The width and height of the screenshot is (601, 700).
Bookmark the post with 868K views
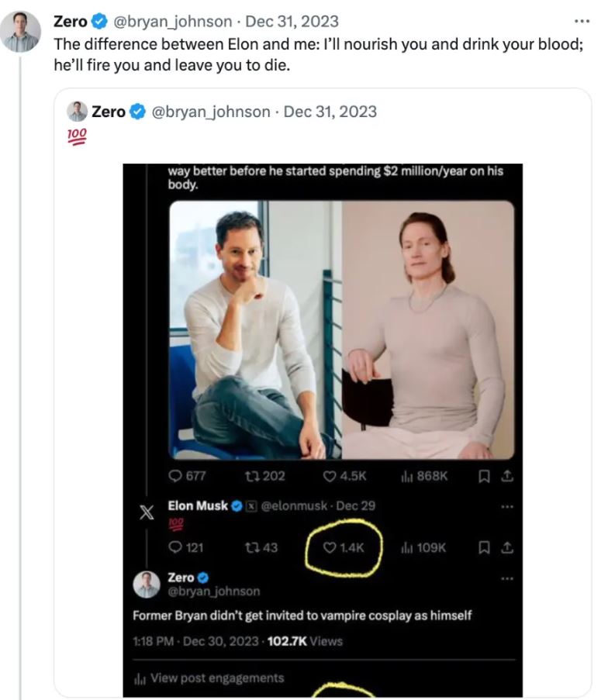tap(485, 476)
